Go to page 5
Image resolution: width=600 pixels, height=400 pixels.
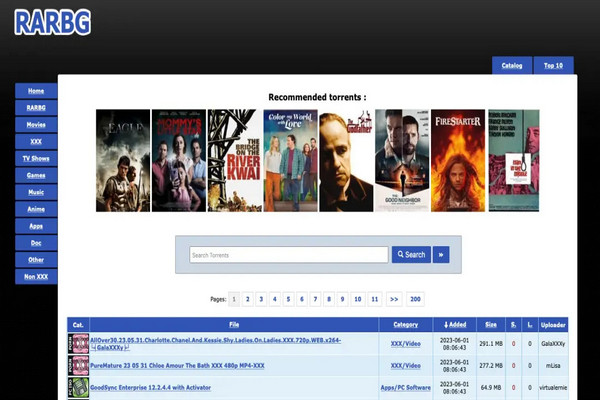tap(289, 299)
